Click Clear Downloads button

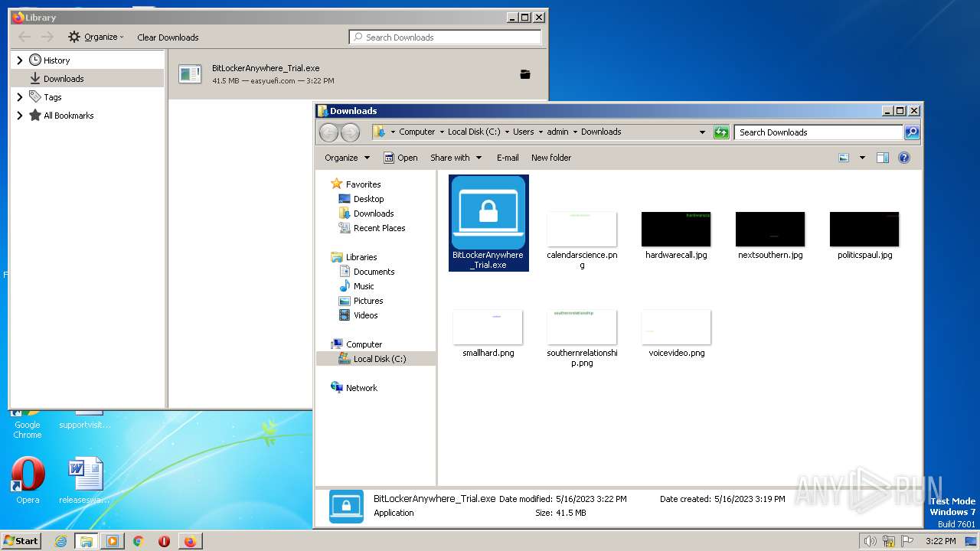168,37
